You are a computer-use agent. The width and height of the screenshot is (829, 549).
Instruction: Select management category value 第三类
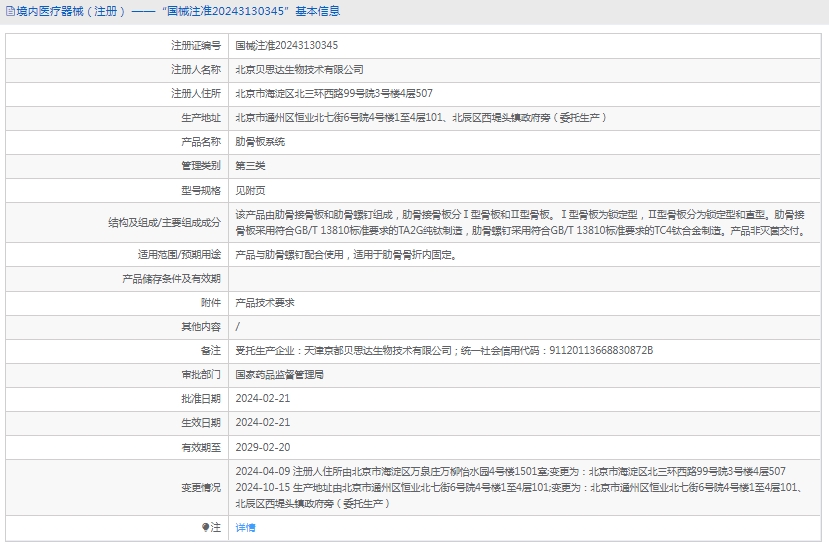tap(250, 166)
